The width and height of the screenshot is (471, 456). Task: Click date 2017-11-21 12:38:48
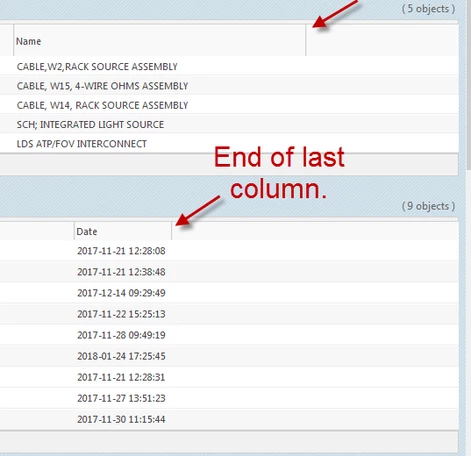pos(121,272)
